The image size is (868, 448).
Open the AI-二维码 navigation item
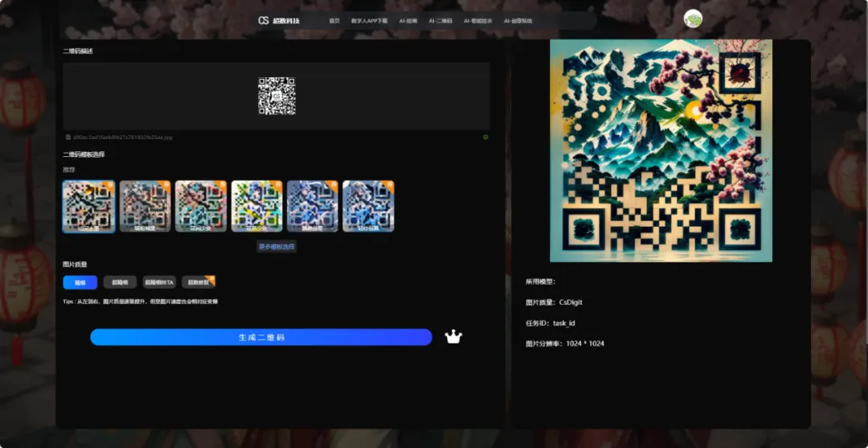[440, 21]
